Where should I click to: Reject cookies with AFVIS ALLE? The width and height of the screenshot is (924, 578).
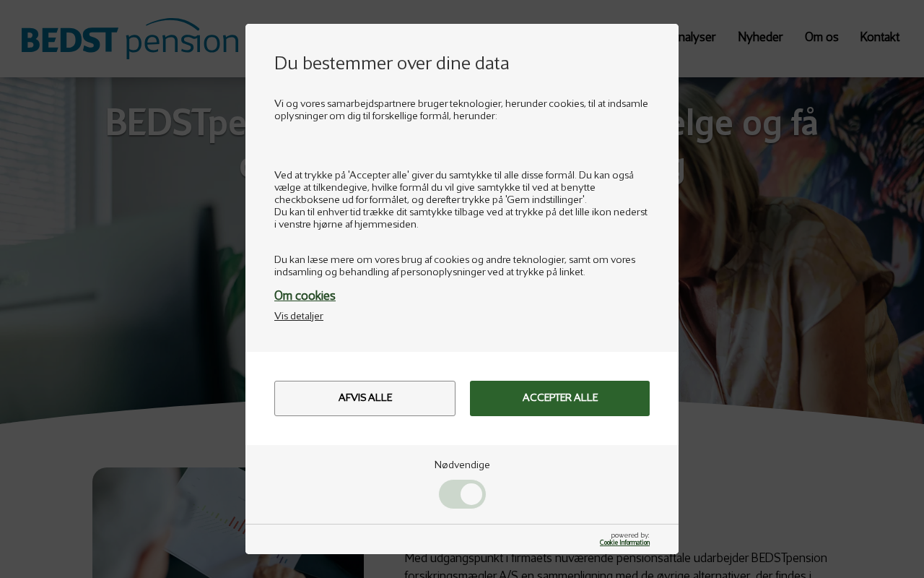tap(365, 398)
